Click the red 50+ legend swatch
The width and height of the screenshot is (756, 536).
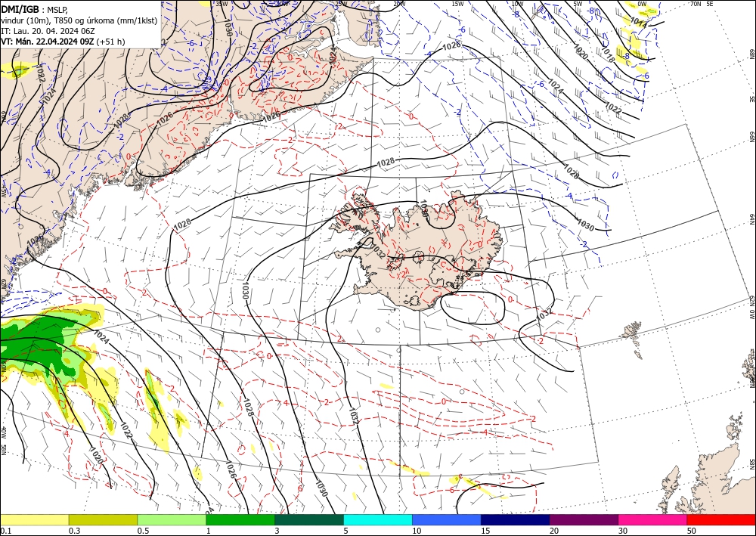coord(721,519)
